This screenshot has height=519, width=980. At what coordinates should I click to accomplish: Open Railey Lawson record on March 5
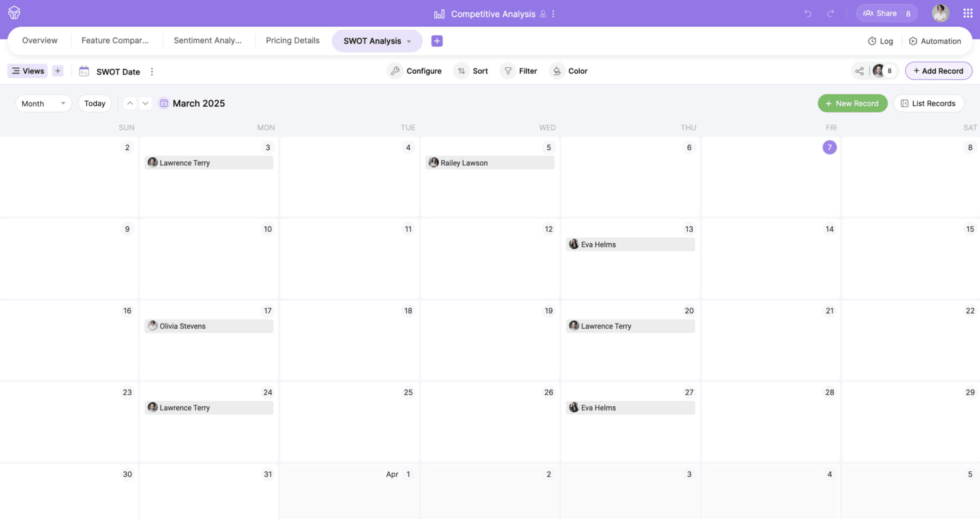(x=490, y=163)
